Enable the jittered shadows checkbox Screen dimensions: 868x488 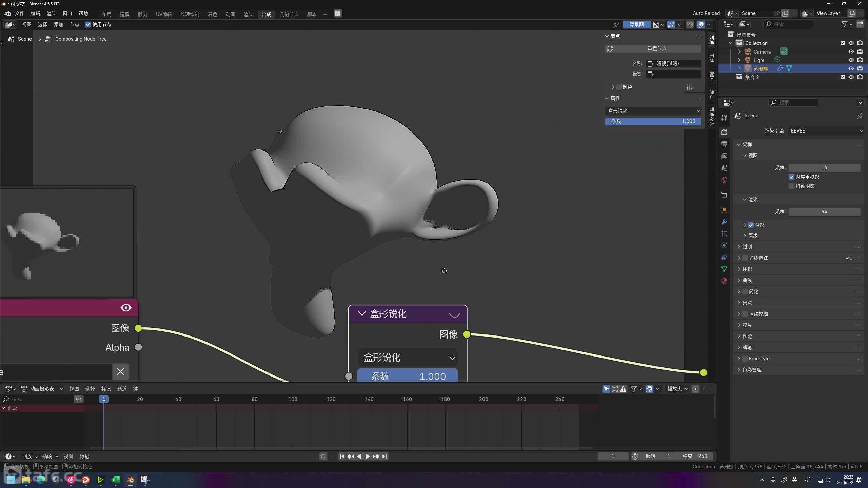(792, 186)
